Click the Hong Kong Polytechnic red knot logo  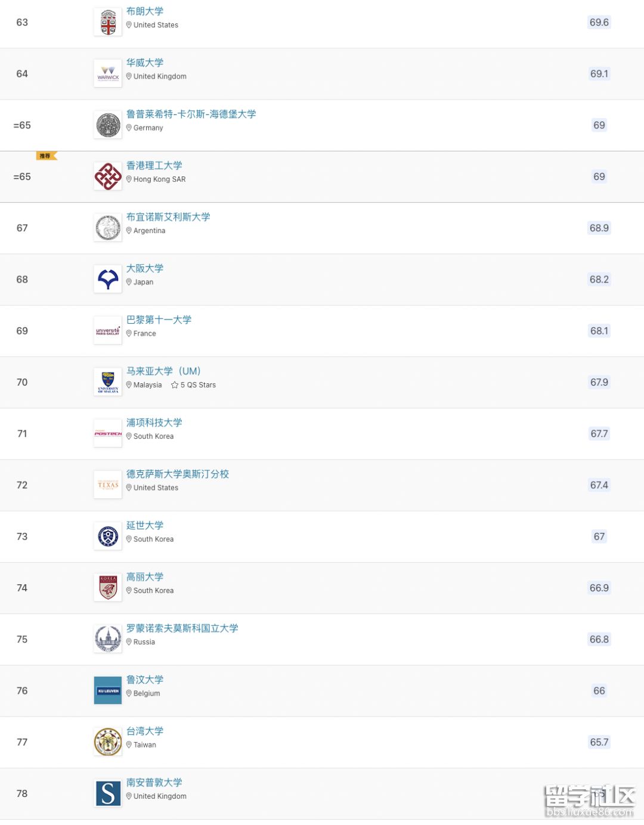(108, 176)
